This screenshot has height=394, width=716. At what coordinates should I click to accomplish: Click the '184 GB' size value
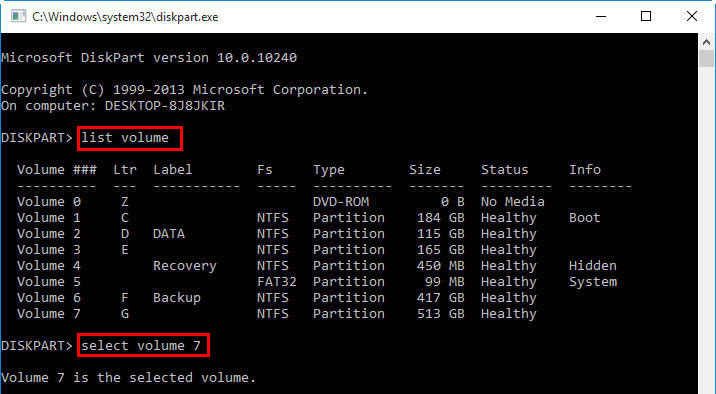point(441,218)
